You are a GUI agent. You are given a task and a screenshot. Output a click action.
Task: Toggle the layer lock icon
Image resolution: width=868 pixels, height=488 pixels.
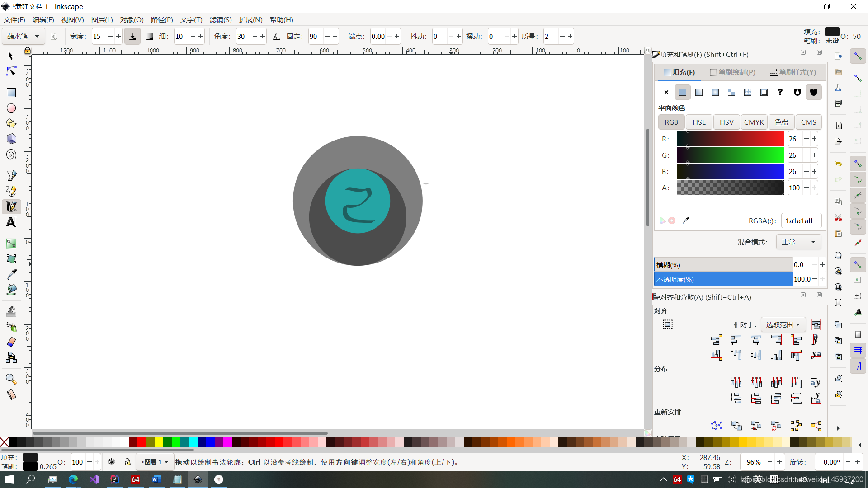[127, 462]
